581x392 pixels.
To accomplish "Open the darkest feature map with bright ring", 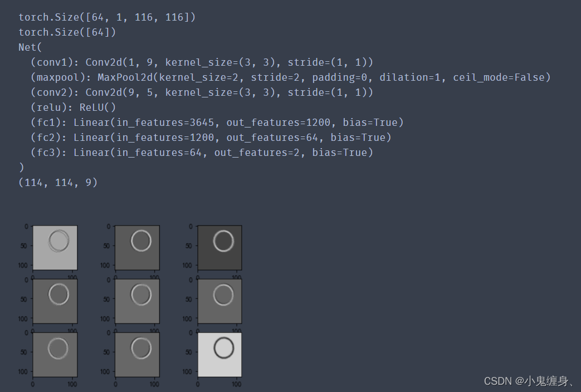I will tap(219, 247).
